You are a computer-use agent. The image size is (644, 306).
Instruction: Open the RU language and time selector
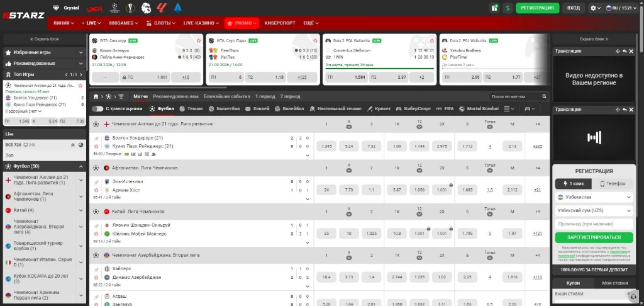622,8
